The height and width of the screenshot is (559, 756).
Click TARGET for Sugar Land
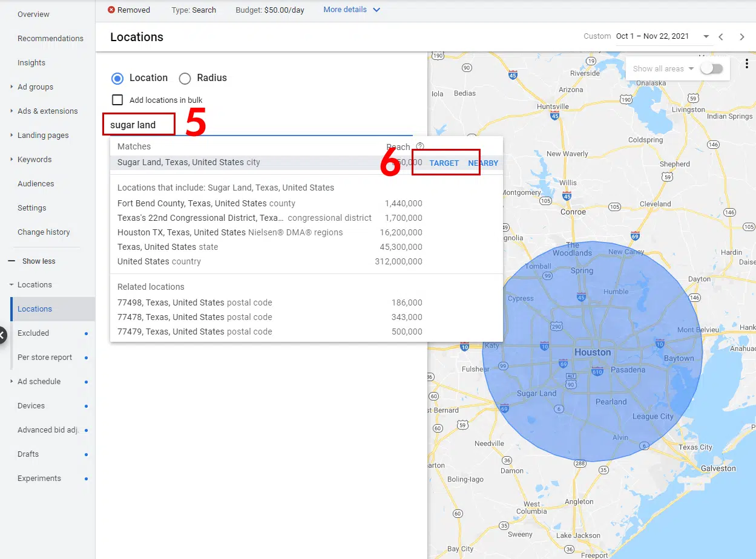point(444,163)
